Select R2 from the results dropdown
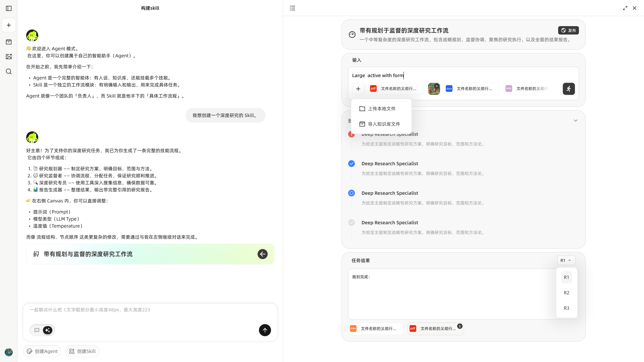The image size is (644, 362). [x=567, y=293]
